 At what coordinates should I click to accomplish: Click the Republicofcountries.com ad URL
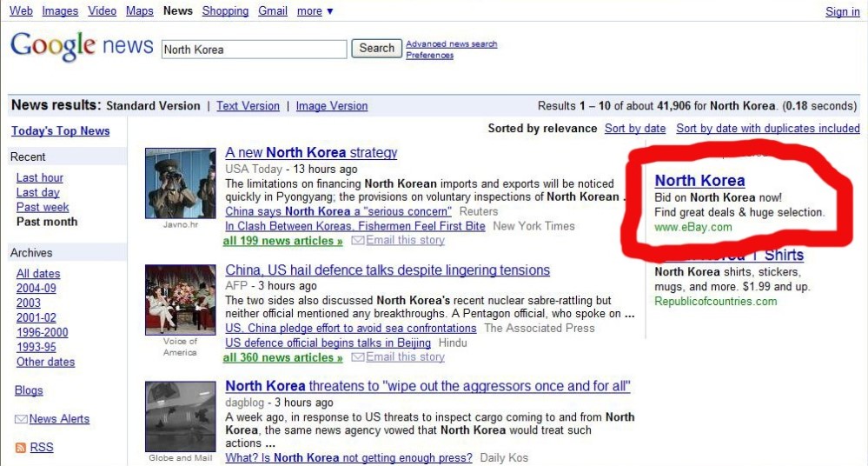click(716, 302)
